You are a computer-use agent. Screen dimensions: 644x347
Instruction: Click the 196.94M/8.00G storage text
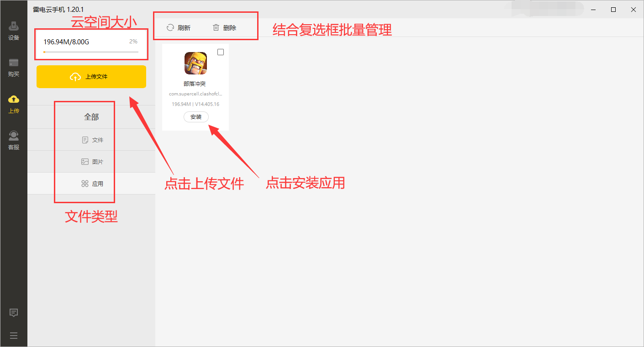(x=66, y=42)
